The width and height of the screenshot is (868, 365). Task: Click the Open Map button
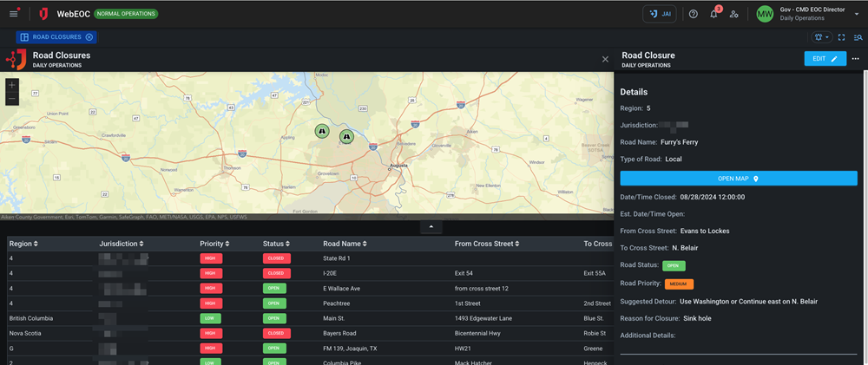[x=738, y=179]
